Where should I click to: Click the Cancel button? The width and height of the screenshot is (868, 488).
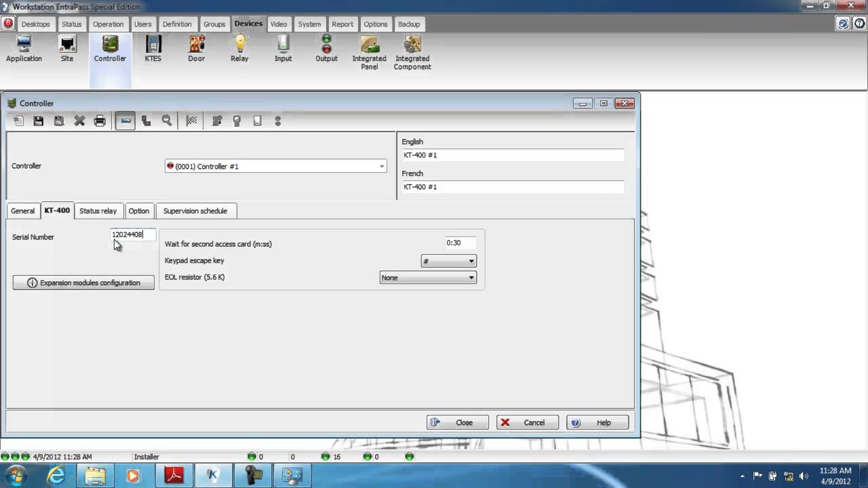tap(528, 422)
